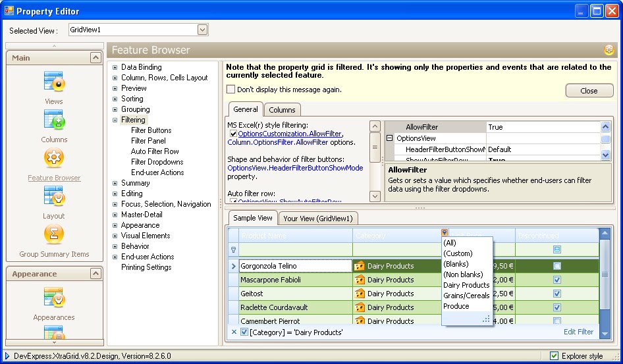Open Group Summary Items sigma icon
Image resolution: width=623 pixels, height=364 pixels.
coord(54,234)
